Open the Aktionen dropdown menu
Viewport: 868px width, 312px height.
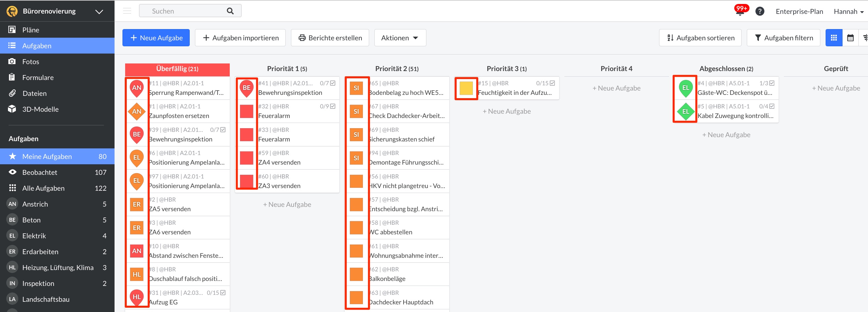point(400,38)
